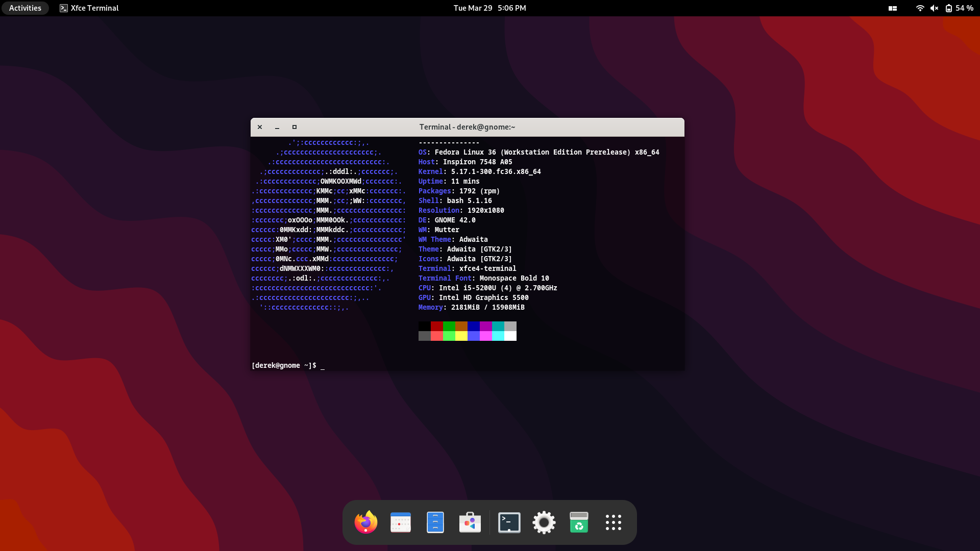Click the bright yellow color block
980x551 pixels.
click(x=461, y=336)
